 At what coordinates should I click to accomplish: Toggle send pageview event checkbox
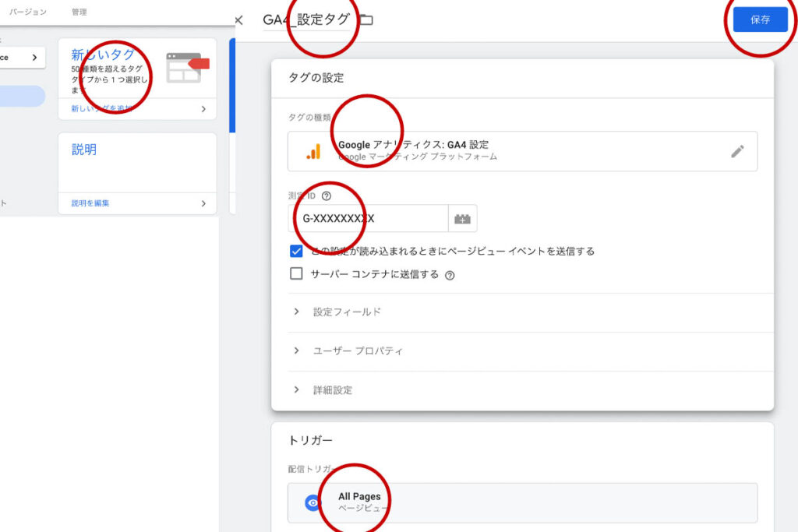pos(296,252)
